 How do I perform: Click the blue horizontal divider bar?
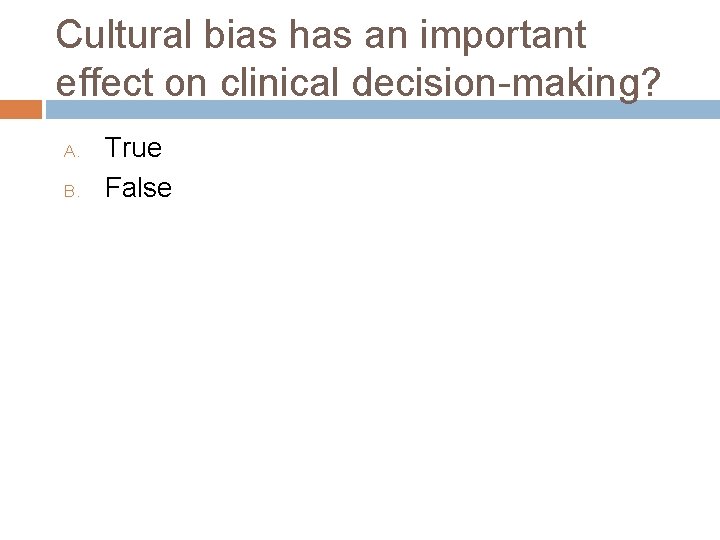click(x=380, y=109)
